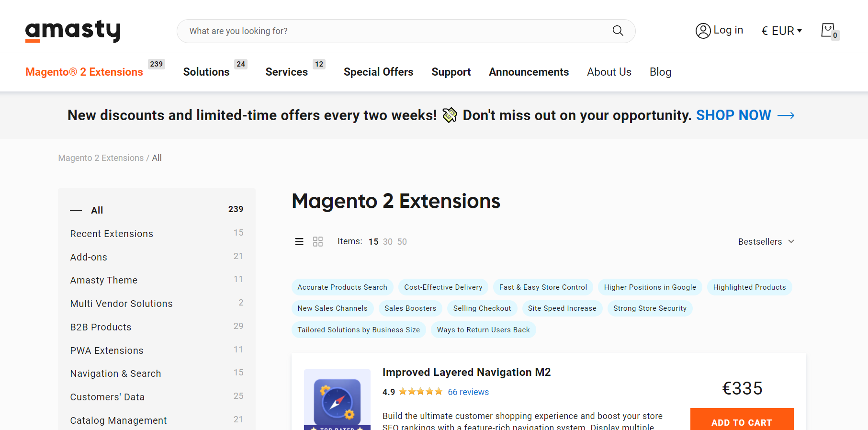
Task: Switch to list view icon
Action: click(299, 242)
